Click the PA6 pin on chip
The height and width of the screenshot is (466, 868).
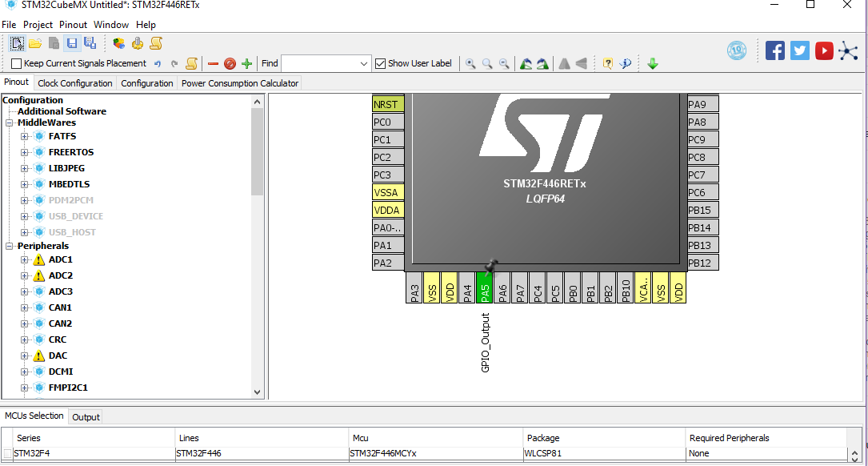pyautogui.click(x=502, y=287)
